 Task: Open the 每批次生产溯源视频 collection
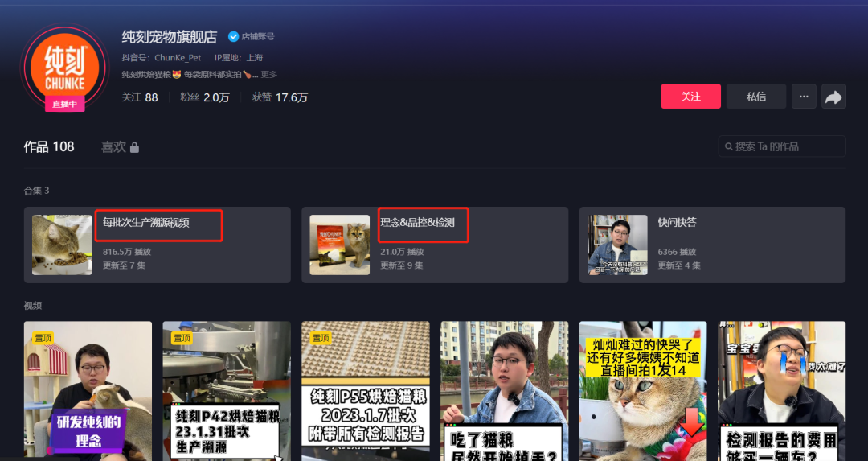(x=158, y=245)
